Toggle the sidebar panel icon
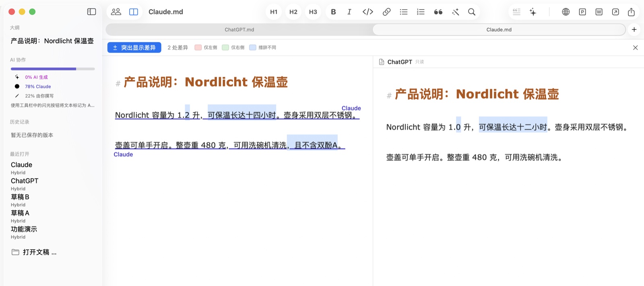Viewport: 644px width, 286px height. pos(92,12)
